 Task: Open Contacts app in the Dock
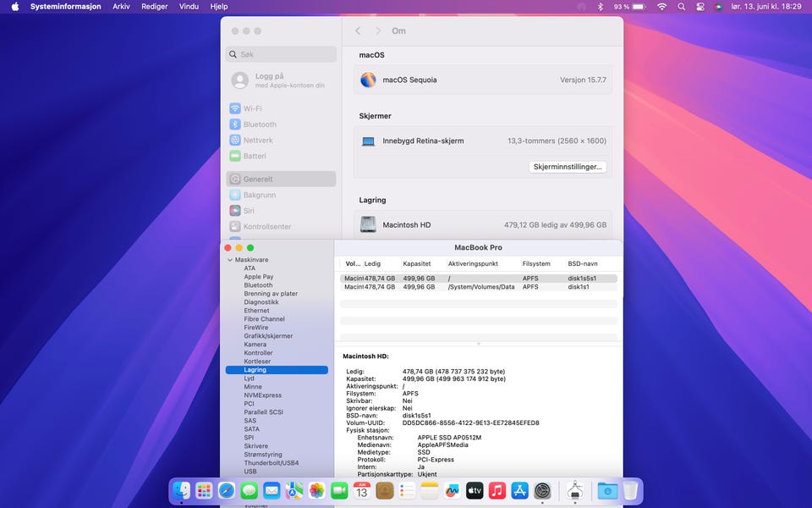(x=384, y=490)
